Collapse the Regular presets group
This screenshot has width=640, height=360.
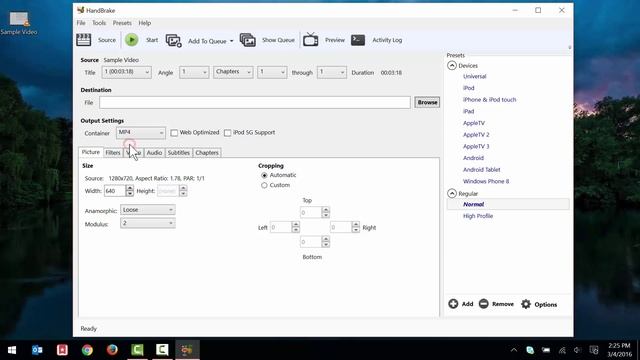(452, 193)
